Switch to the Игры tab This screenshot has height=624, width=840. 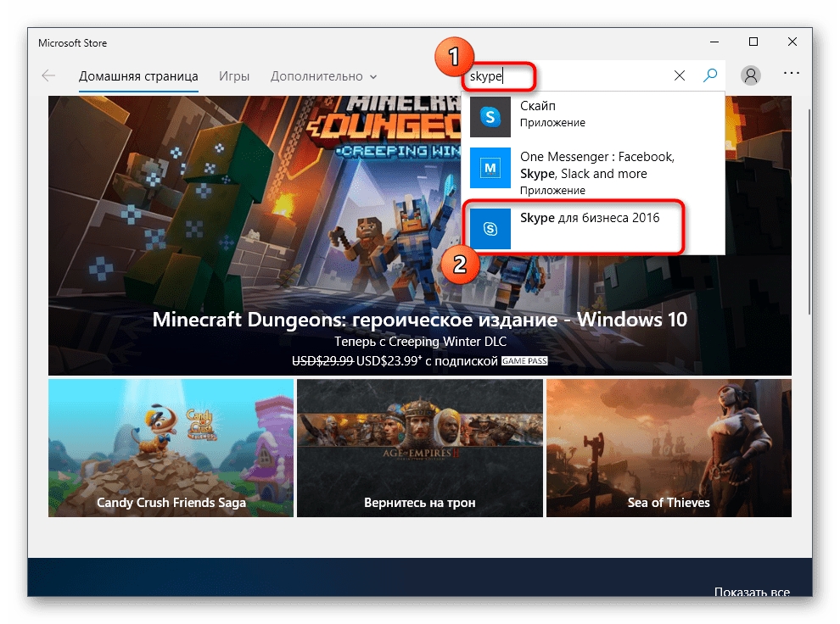tap(234, 76)
